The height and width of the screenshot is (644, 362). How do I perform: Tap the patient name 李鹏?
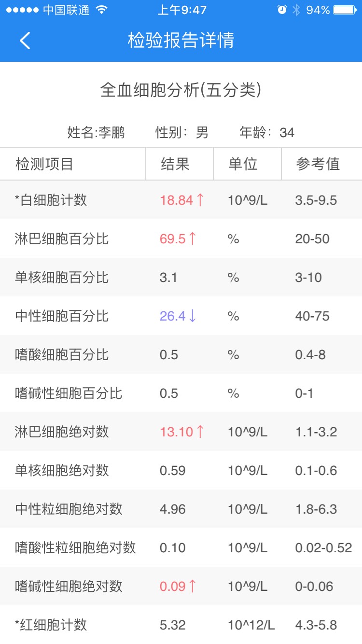point(111,132)
